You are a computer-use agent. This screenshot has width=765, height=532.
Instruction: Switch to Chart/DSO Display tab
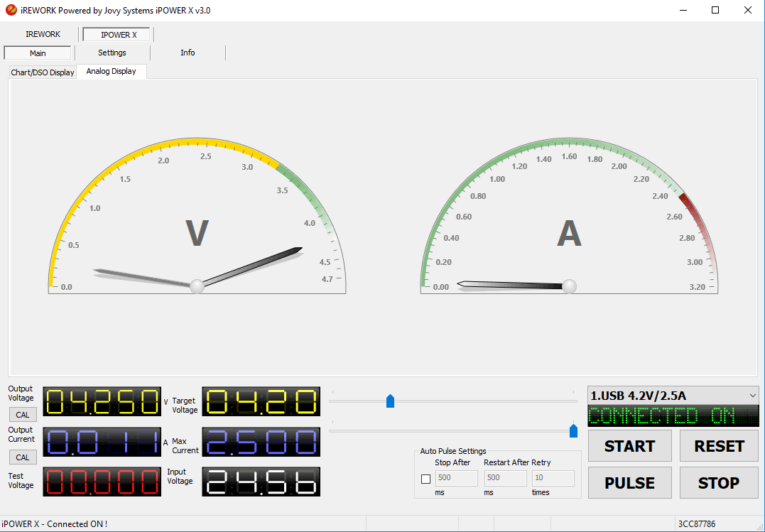[43, 72]
